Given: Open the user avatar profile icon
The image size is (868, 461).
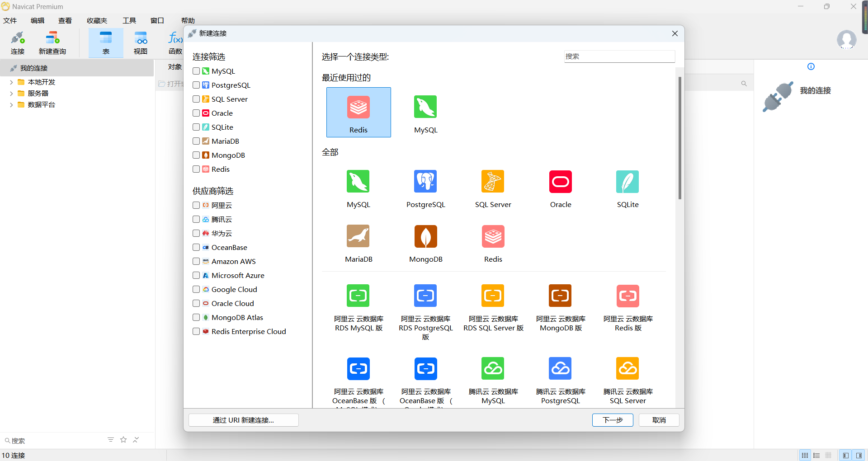Looking at the screenshot, I should [846, 40].
